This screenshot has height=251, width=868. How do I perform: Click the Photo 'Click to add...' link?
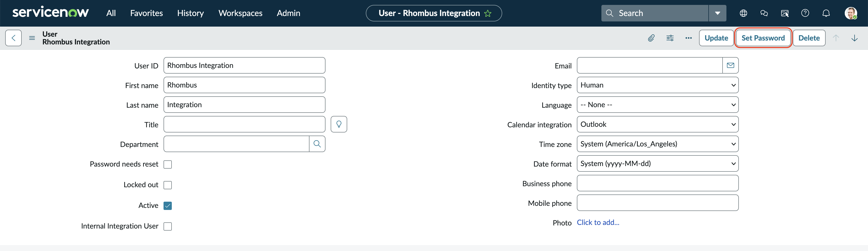[598, 222]
